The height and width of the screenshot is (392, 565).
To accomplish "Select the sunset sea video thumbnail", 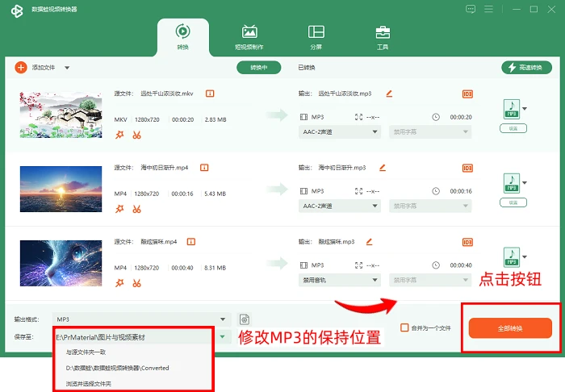I will 61,189.
